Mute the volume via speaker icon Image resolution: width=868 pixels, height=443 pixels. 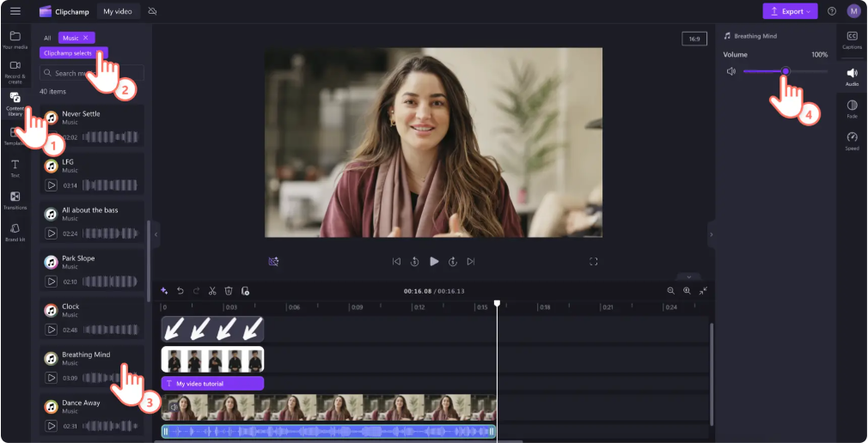pyautogui.click(x=730, y=71)
